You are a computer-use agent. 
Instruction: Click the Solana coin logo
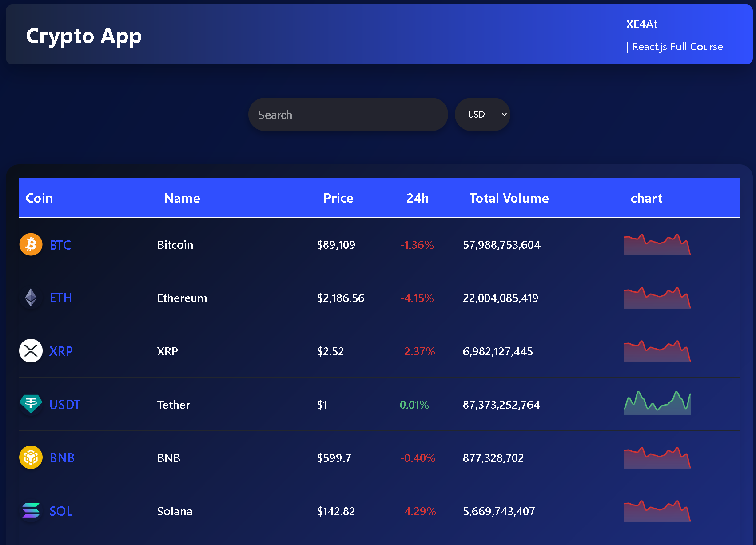(31, 511)
